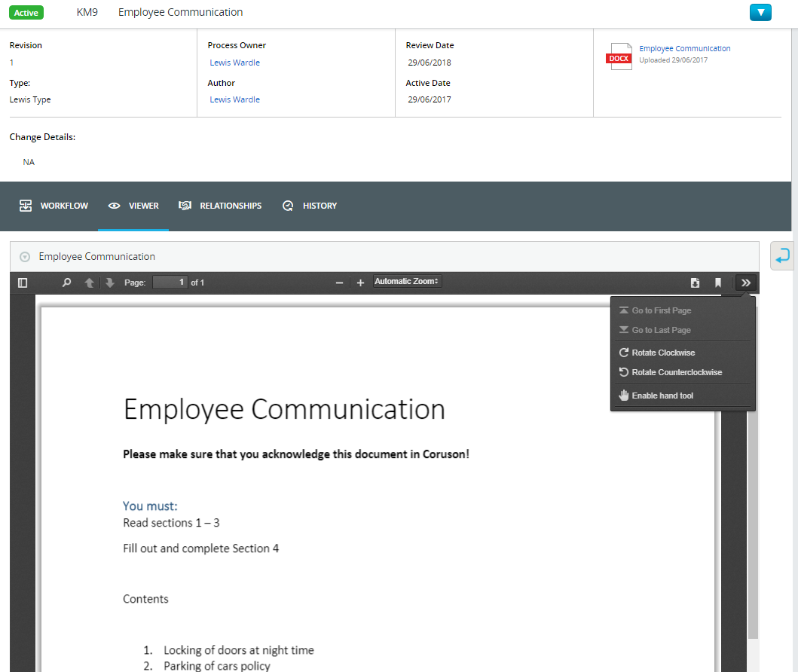Select Go to First Page
798x672 pixels.
click(683, 310)
